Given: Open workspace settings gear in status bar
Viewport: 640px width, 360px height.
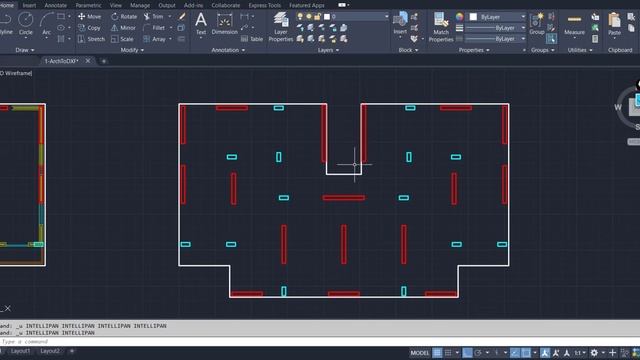Looking at the screenshot, I should click(594, 353).
